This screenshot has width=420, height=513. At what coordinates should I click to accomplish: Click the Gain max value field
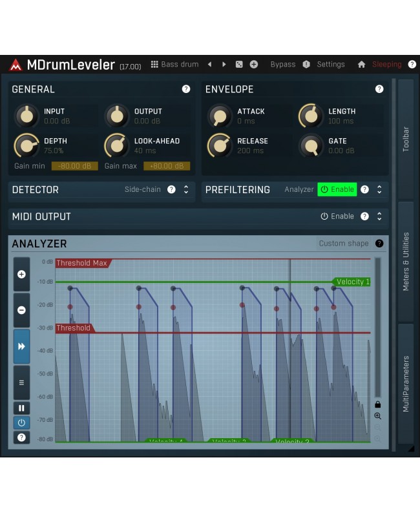167,166
